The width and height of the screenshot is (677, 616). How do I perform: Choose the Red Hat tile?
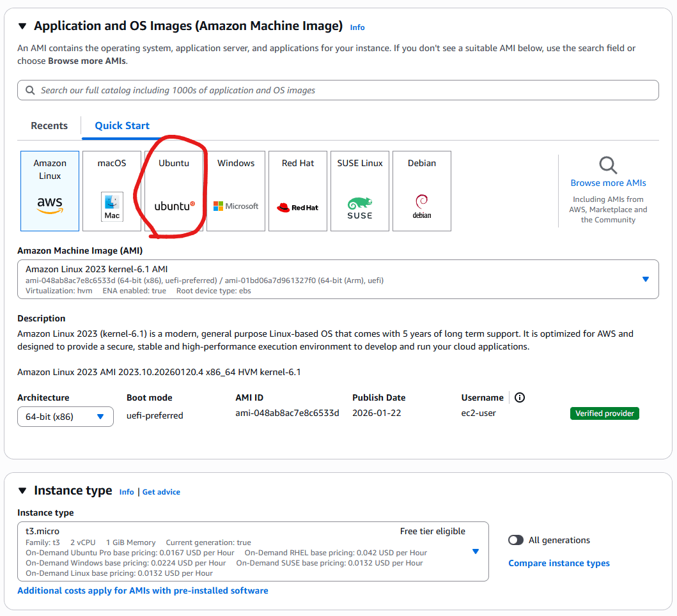click(x=298, y=191)
